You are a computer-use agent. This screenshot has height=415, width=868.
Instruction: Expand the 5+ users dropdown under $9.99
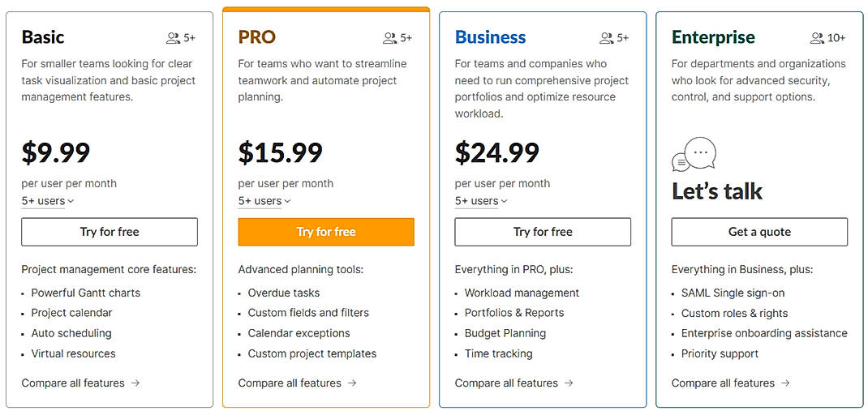48,201
